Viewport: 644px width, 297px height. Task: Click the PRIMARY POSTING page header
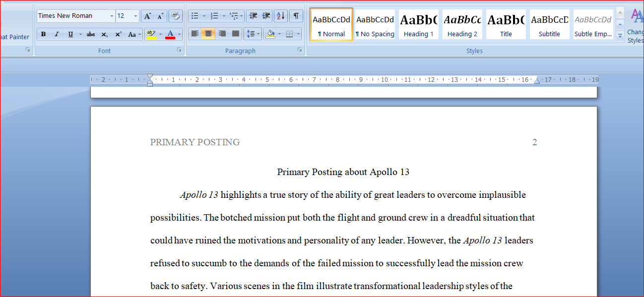[x=195, y=142]
